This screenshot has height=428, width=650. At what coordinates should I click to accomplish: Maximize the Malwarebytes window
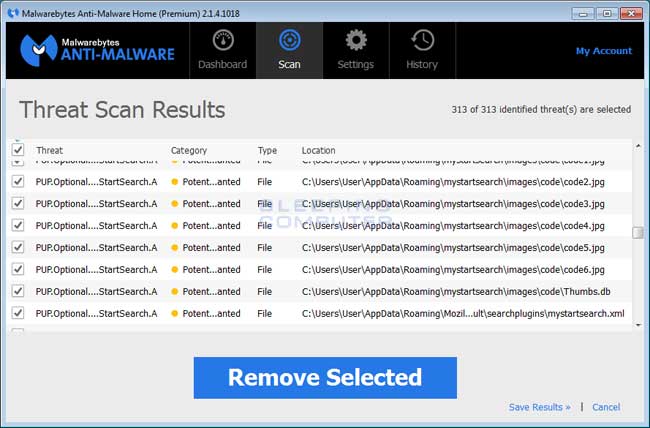pyautogui.click(x=607, y=14)
